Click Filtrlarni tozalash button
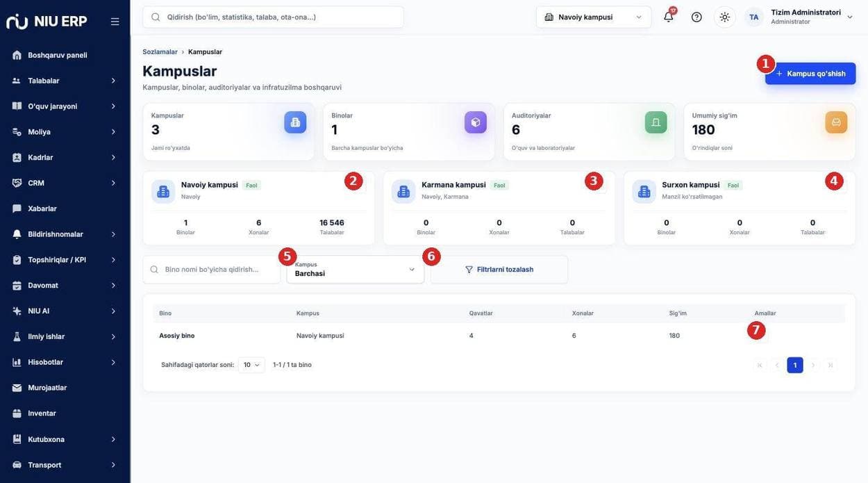 coord(499,270)
